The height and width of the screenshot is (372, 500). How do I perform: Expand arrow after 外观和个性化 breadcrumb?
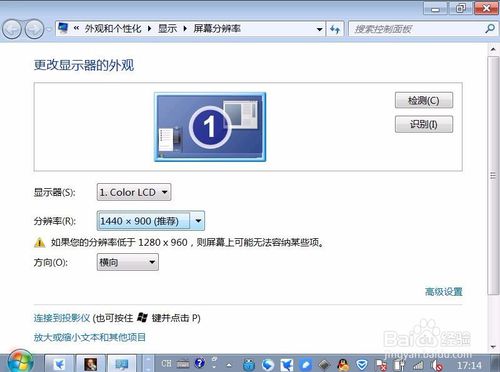pyautogui.click(x=149, y=29)
